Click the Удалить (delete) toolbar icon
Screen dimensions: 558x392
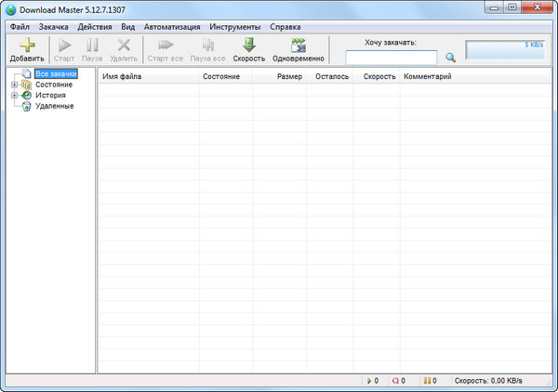point(124,45)
